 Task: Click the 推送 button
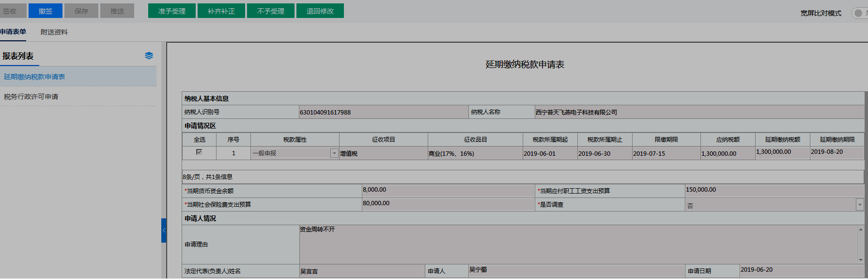click(117, 11)
